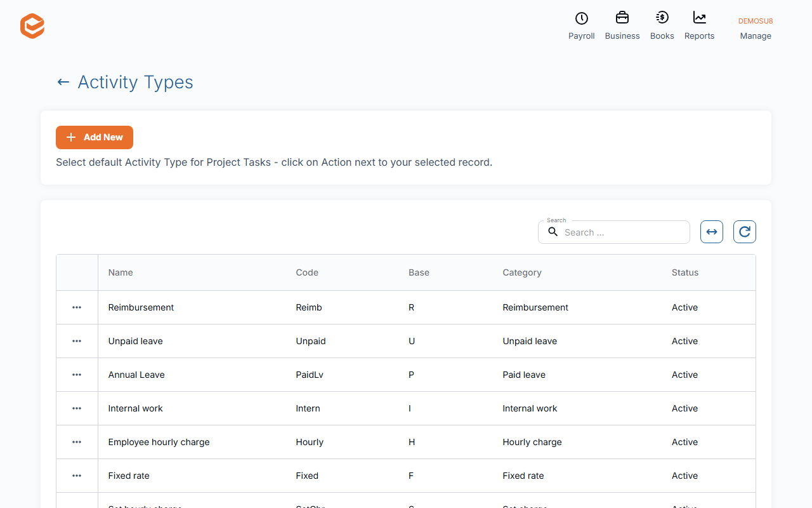Click the base value P cell

tap(411, 375)
